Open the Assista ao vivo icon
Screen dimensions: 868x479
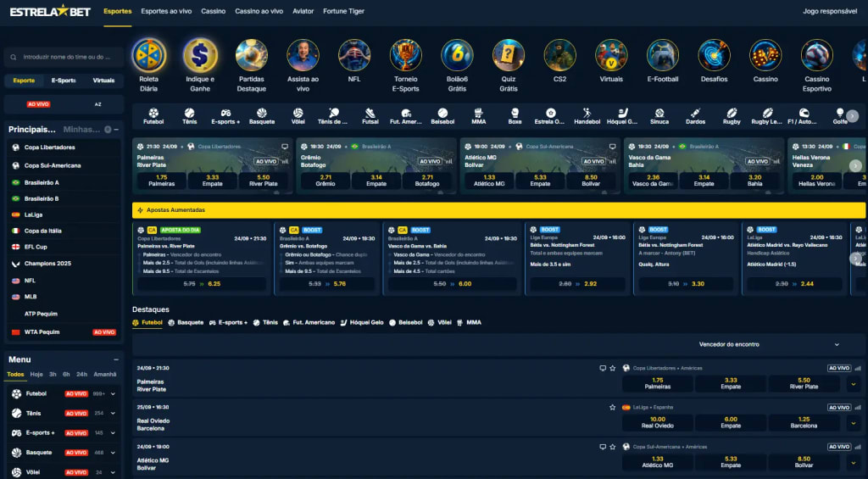click(303, 55)
